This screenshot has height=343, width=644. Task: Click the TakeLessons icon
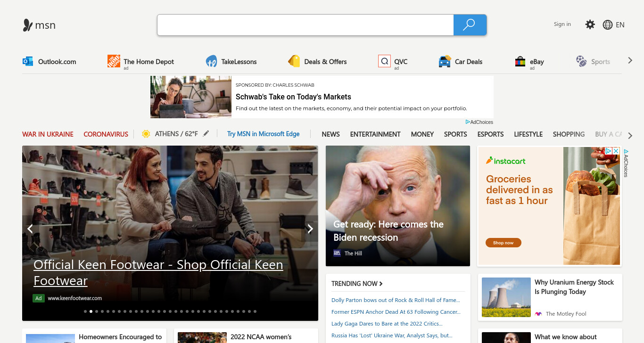(212, 61)
